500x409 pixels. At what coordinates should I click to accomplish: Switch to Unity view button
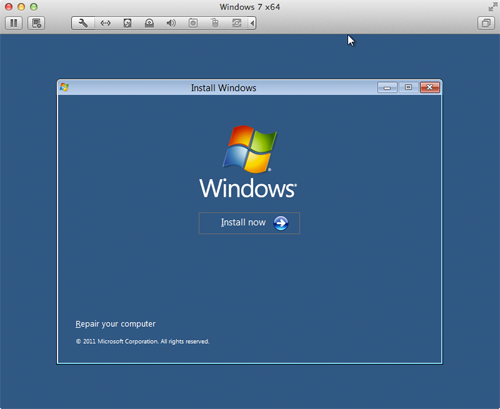point(486,23)
